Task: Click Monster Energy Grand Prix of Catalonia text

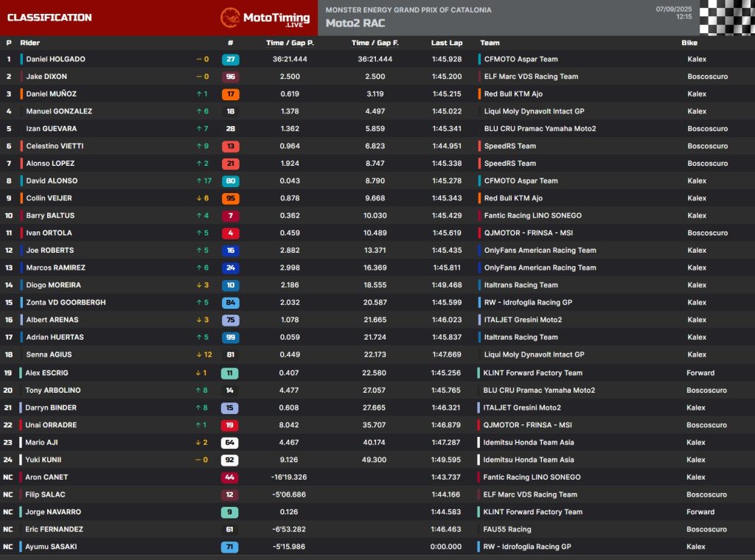Action: pyautogui.click(x=408, y=10)
